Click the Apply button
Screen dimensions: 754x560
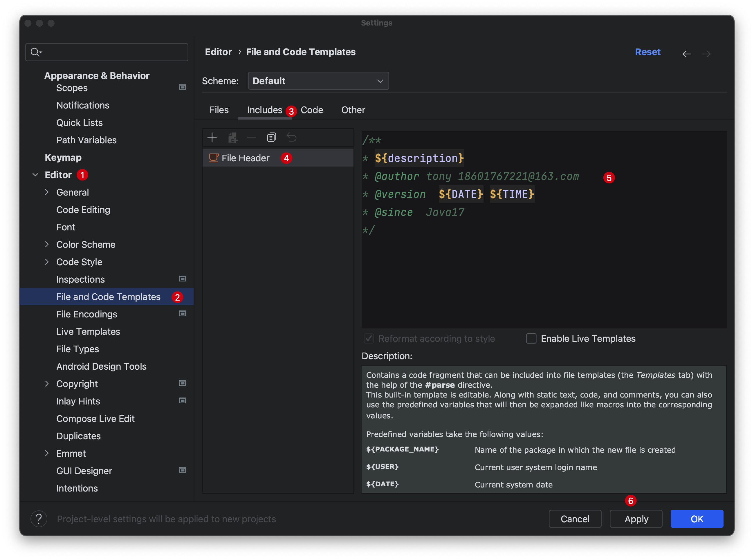636,519
